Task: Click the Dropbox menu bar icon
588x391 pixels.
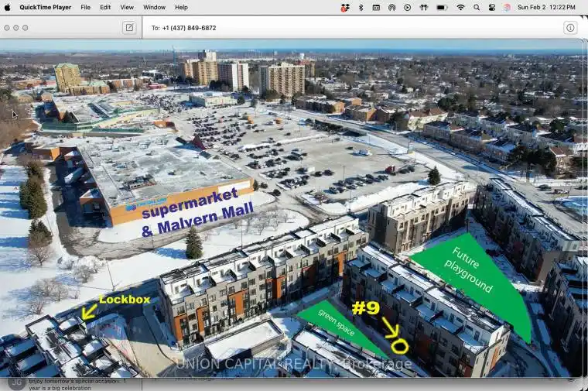Action: [x=344, y=7]
